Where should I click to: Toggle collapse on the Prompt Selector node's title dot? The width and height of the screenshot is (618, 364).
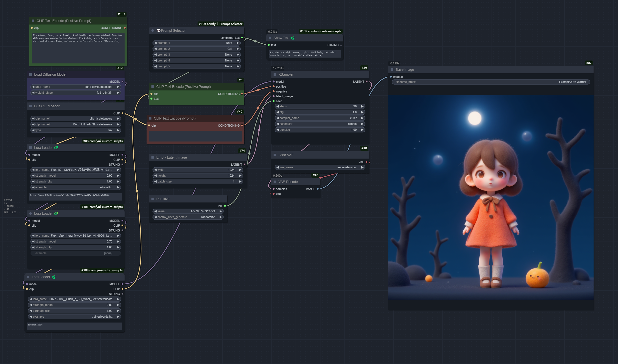pos(153,31)
